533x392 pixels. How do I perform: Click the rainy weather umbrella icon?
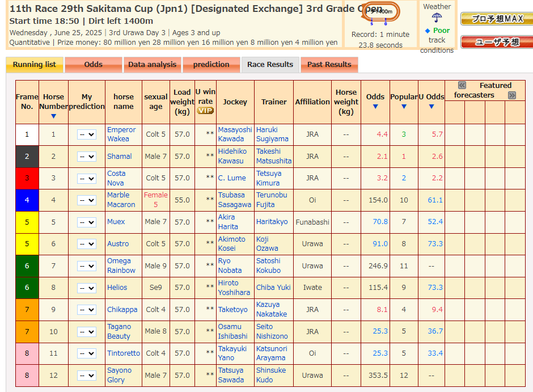tap(437, 18)
